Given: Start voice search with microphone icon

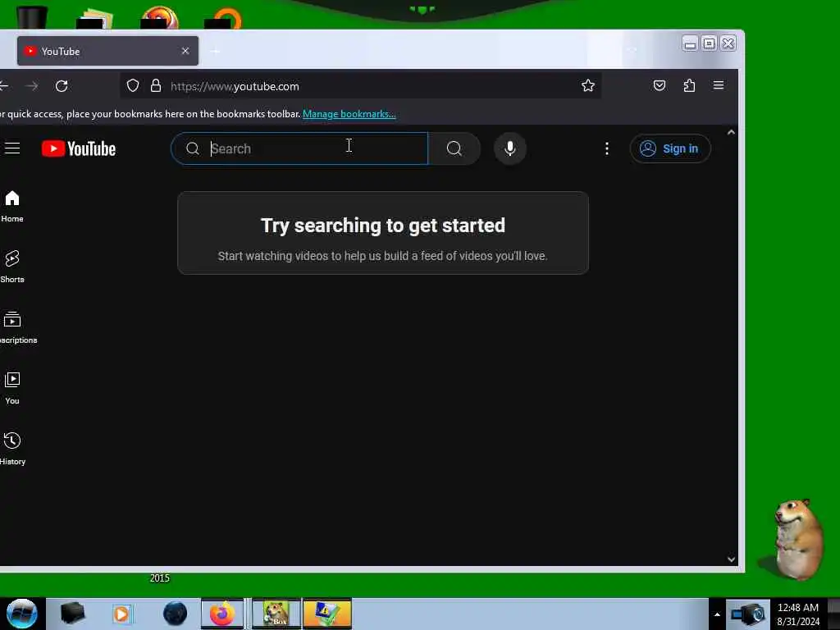Looking at the screenshot, I should coord(510,148).
